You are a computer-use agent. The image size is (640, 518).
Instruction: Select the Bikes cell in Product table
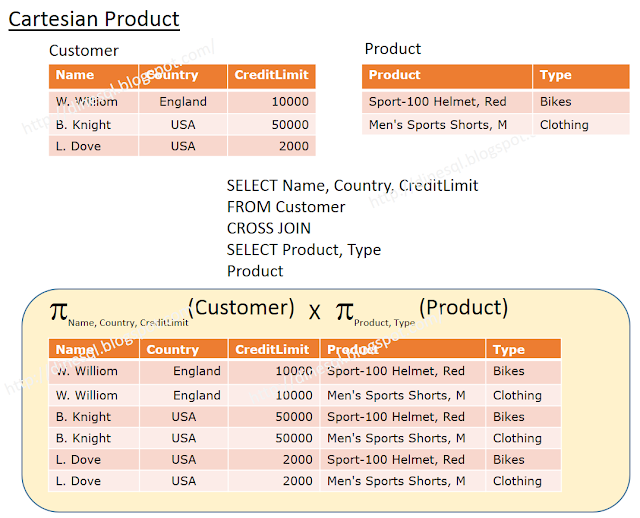coord(556,102)
